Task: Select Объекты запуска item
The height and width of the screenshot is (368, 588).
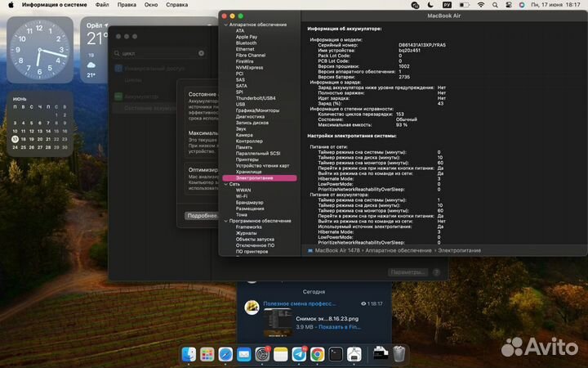Action: 255,240
